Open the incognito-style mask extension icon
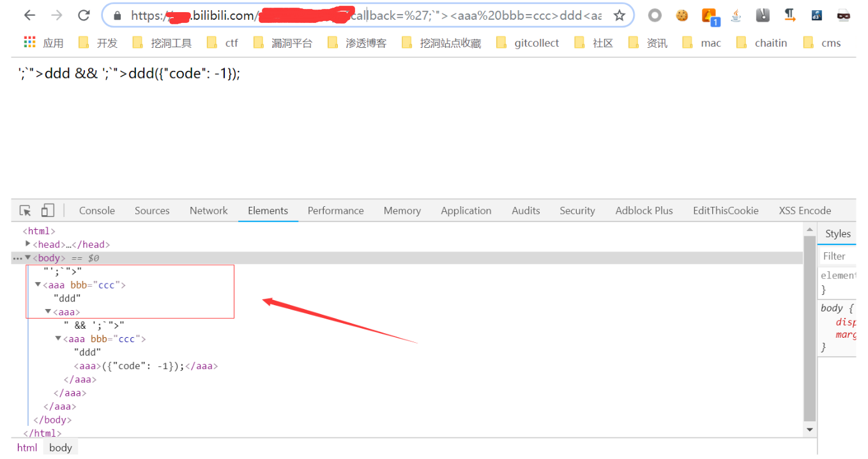 click(x=844, y=15)
